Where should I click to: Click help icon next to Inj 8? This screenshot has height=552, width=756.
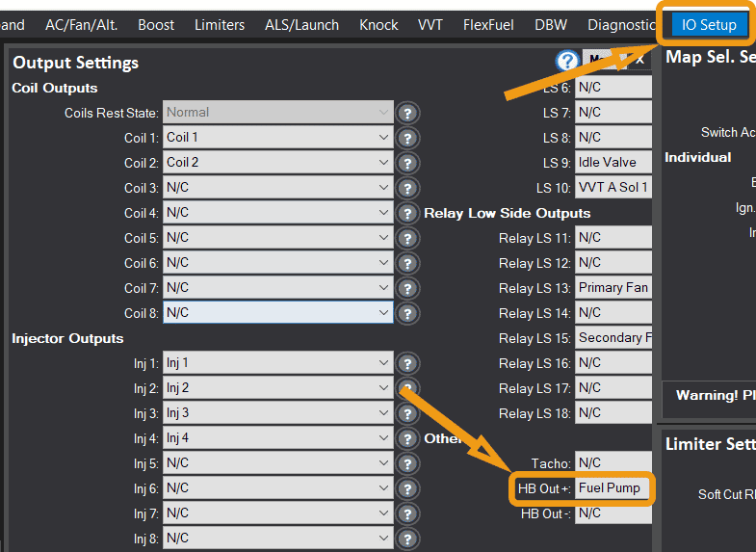pos(407,539)
